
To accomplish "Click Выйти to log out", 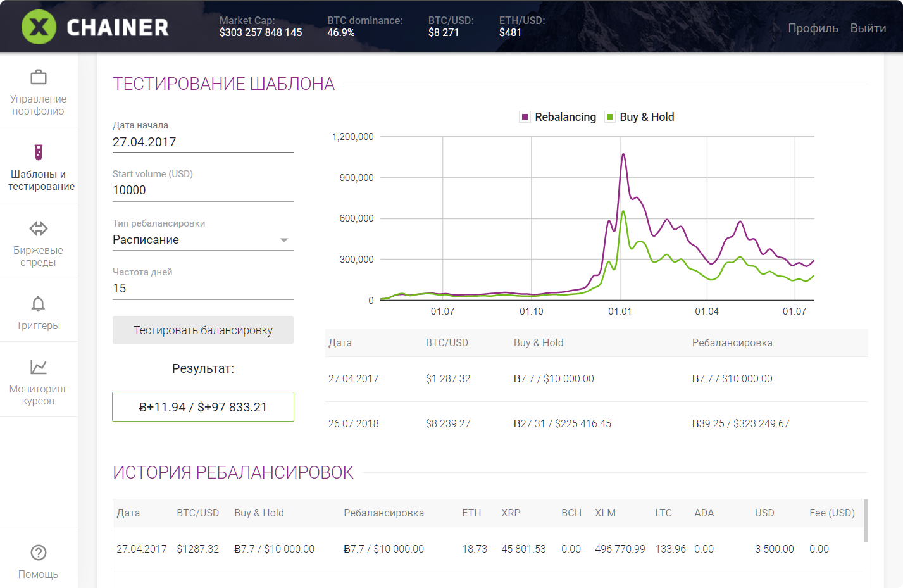I will pos(868,28).
